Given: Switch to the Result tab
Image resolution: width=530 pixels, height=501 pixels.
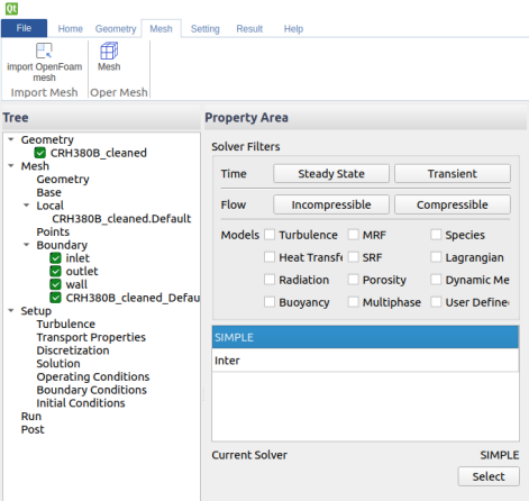Looking at the screenshot, I should (249, 29).
